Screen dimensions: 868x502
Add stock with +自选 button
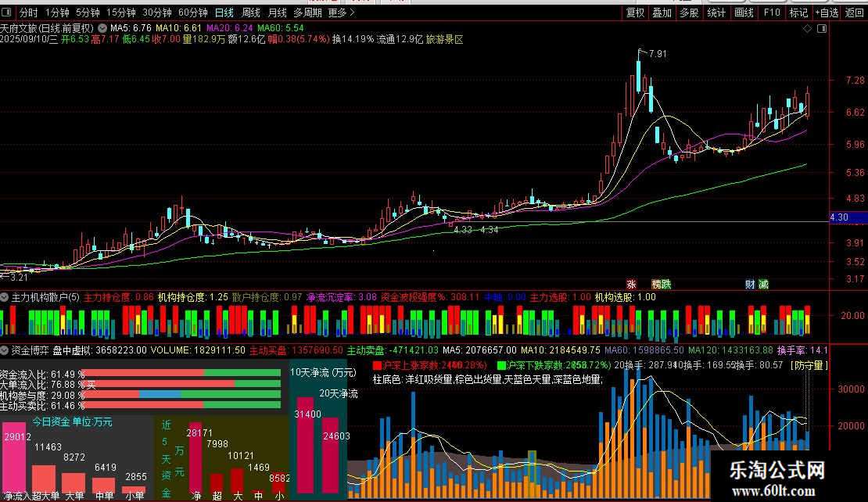[827, 13]
